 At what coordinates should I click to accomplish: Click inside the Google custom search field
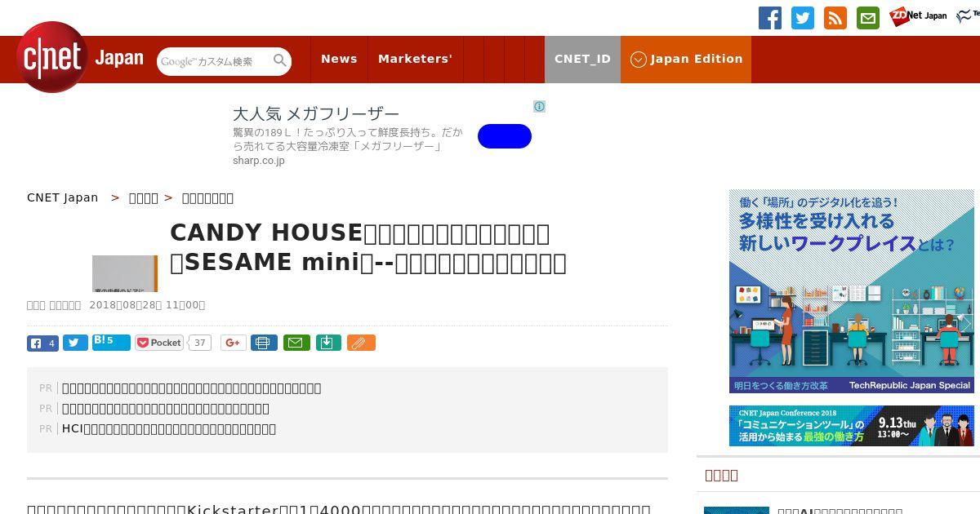click(x=214, y=61)
